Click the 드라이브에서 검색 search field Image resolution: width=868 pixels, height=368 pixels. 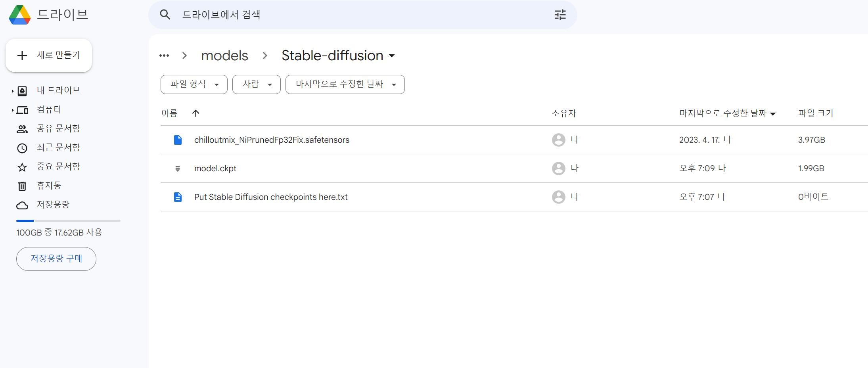click(363, 15)
